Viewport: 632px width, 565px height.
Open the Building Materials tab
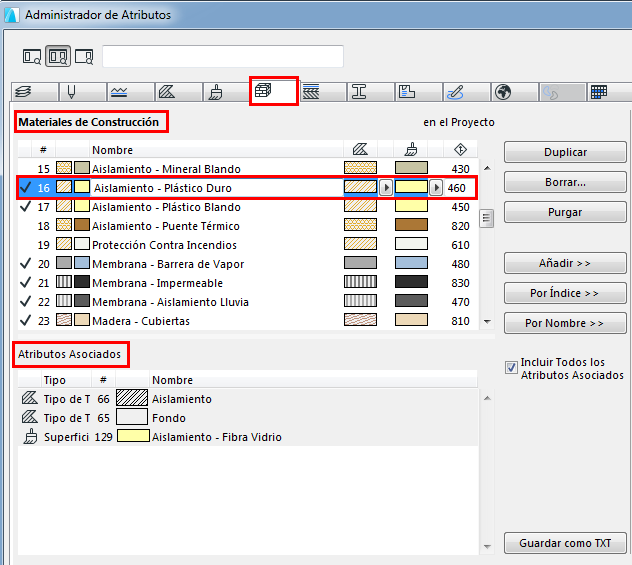pyautogui.click(x=274, y=91)
